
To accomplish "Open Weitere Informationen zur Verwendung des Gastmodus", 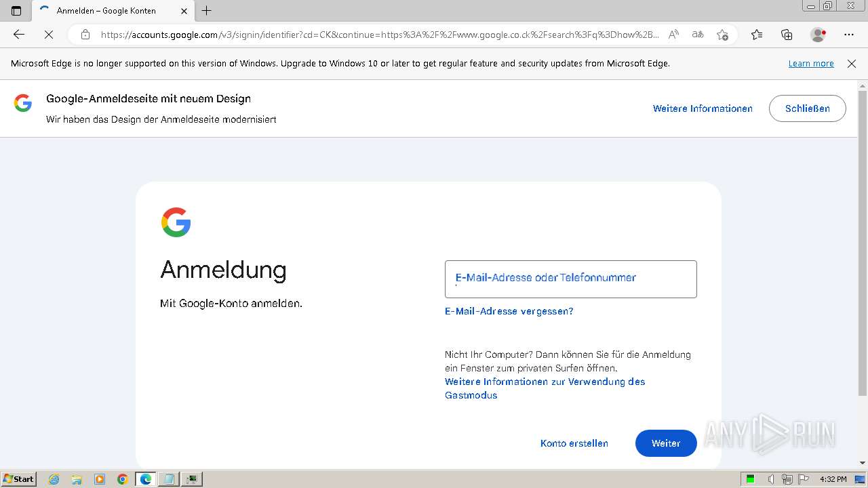I will click(x=545, y=388).
